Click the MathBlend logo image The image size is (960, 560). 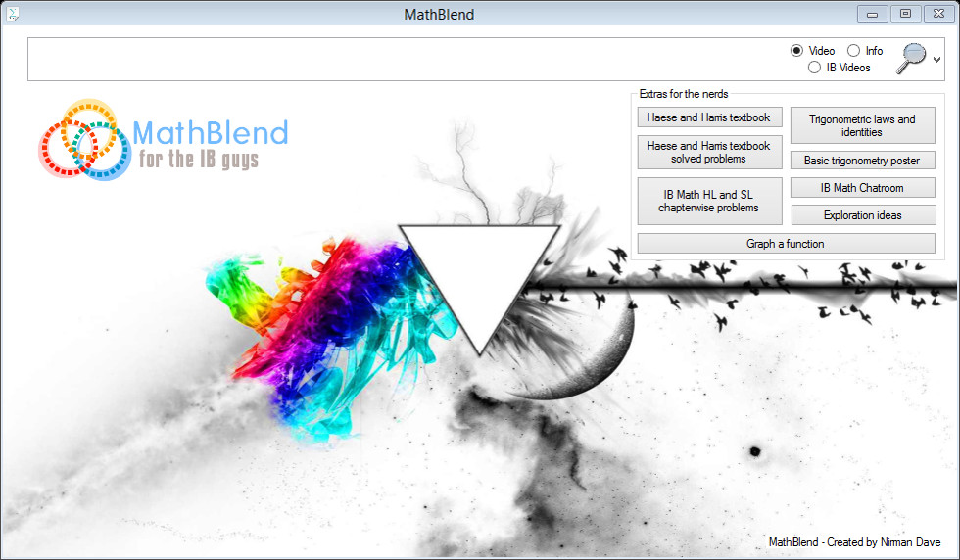[x=164, y=140]
